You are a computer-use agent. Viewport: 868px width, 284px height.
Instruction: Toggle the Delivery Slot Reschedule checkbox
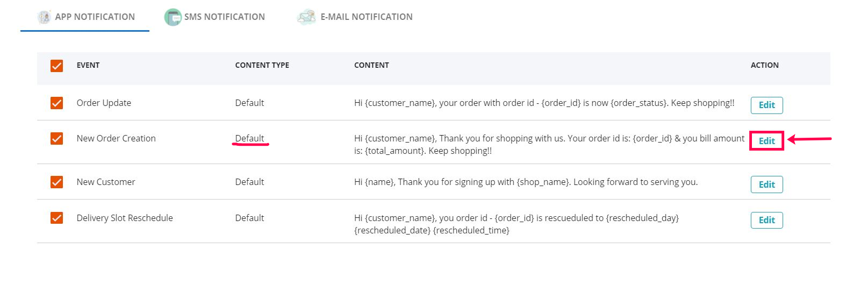(x=56, y=218)
